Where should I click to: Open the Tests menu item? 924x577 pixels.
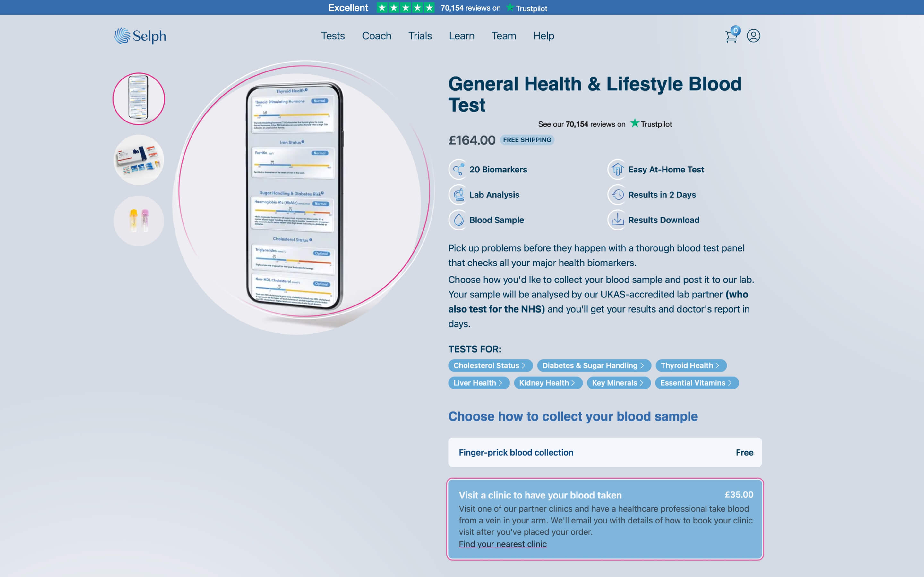333,36
